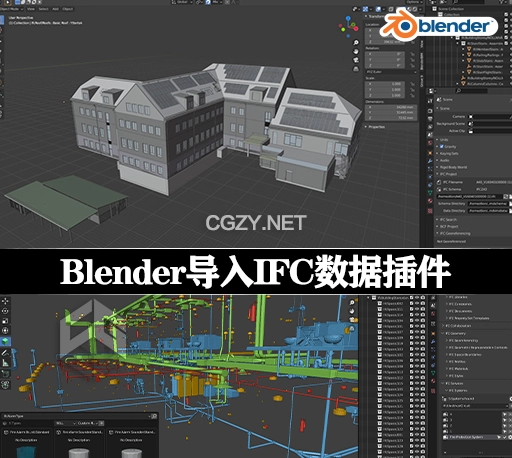Click the reload icon beside the IFC file path

tap(506, 197)
